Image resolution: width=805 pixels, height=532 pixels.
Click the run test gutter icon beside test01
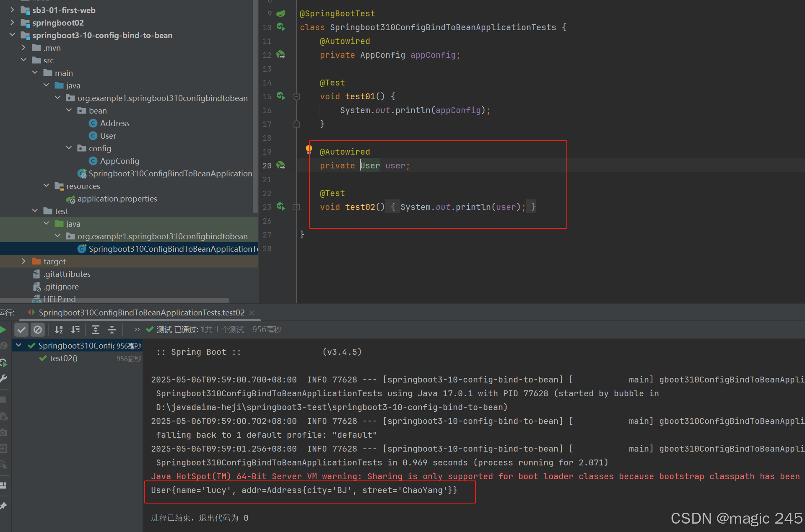(x=281, y=96)
